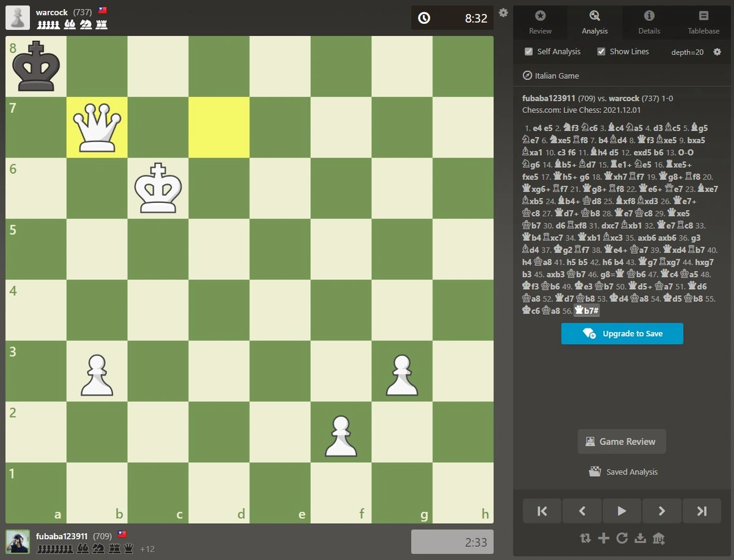The image size is (734, 560).
Task: Open Saved Analysis
Action: (x=623, y=472)
